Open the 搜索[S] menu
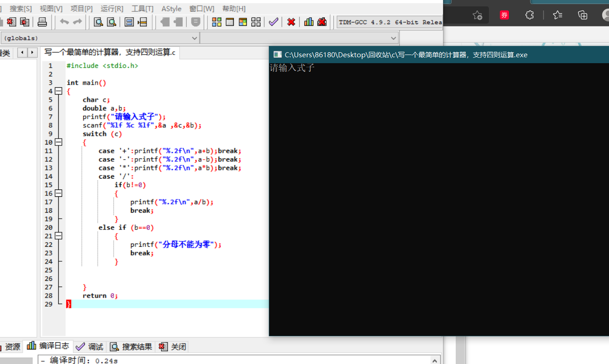Viewport: 609px width, 364px height. click(21, 9)
